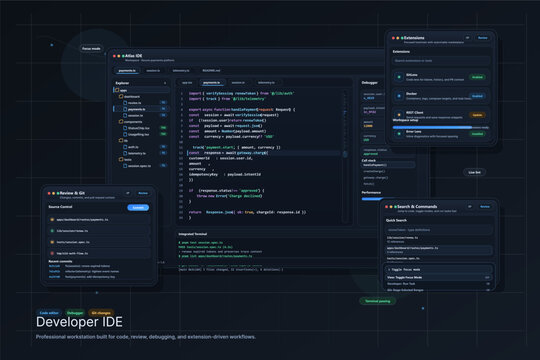
Task: Click the Commit button in Source Control
Action: [x=138, y=207]
